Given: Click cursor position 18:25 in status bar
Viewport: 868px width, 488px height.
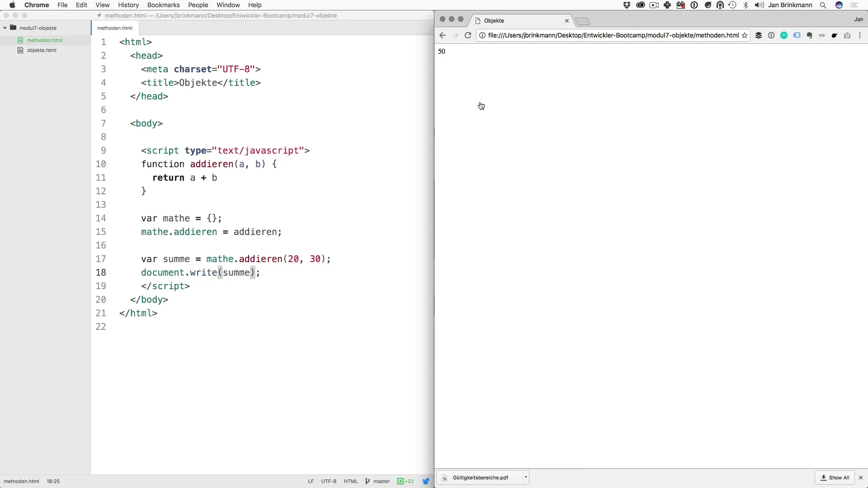Looking at the screenshot, I should pos(53,481).
